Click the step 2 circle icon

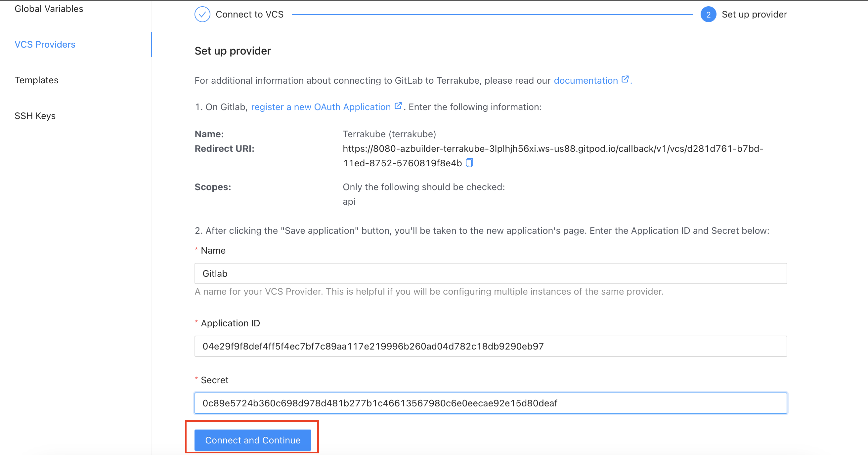pyautogui.click(x=708, y=15)
